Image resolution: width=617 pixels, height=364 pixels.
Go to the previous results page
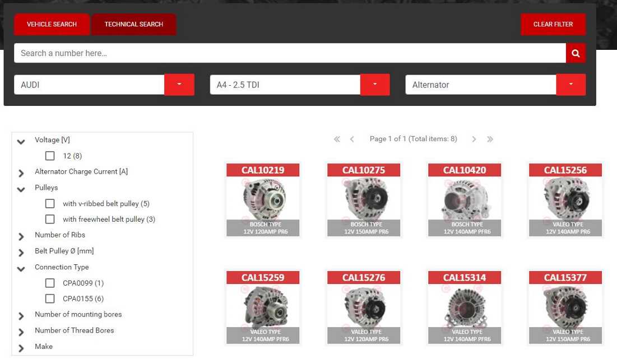[352, 139]
